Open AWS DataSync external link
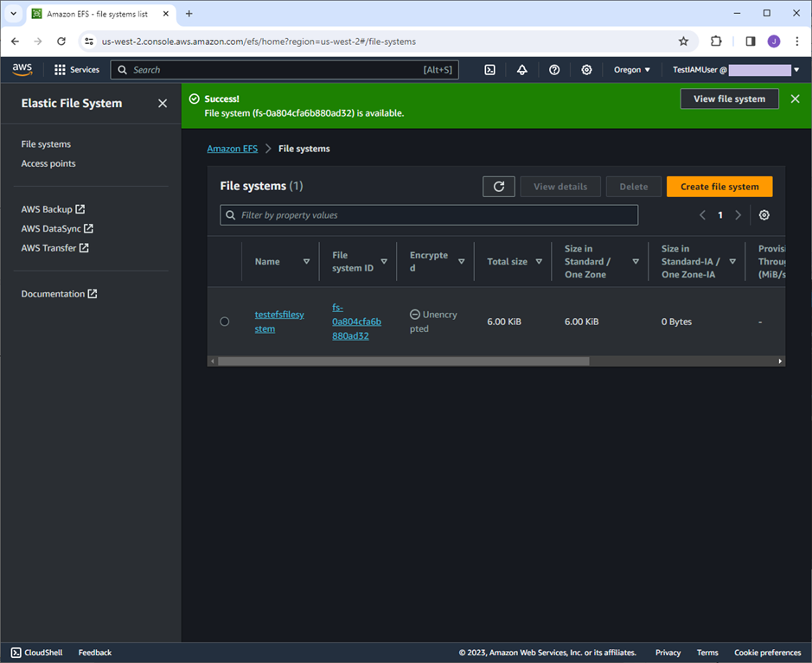This screenshot has width=812, height=663. point(57,229)
